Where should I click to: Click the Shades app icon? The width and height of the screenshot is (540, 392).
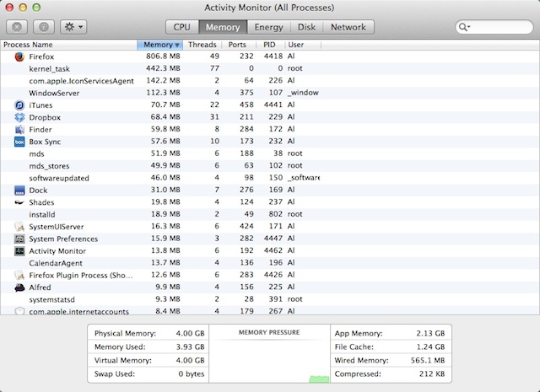tap(19, 202)
